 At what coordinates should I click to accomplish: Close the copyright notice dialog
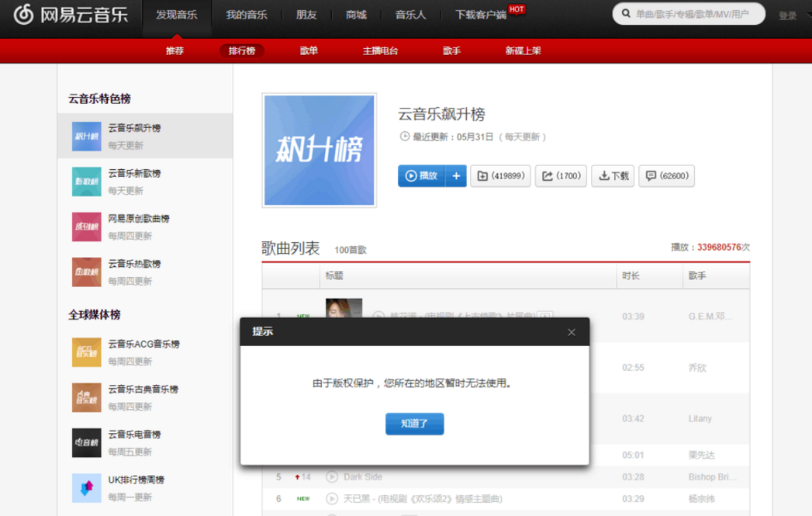572,331
